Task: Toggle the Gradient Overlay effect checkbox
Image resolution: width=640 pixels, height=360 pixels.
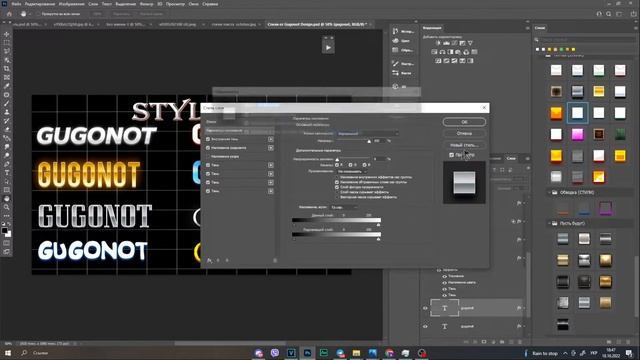Action: (208, 148)
